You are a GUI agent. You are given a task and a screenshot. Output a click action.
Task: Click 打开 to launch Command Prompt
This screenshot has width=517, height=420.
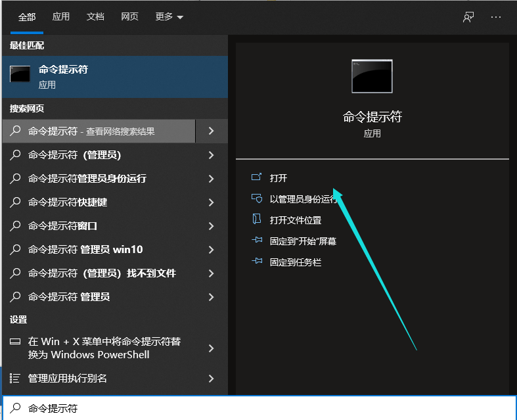click(279, 177)
